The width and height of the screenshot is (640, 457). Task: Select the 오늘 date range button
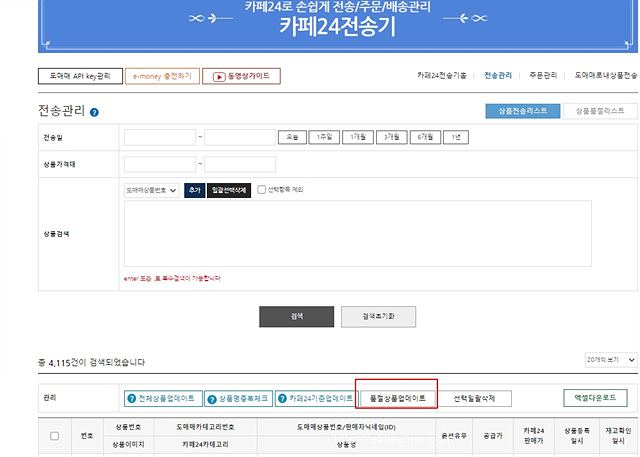pos(292,137)
